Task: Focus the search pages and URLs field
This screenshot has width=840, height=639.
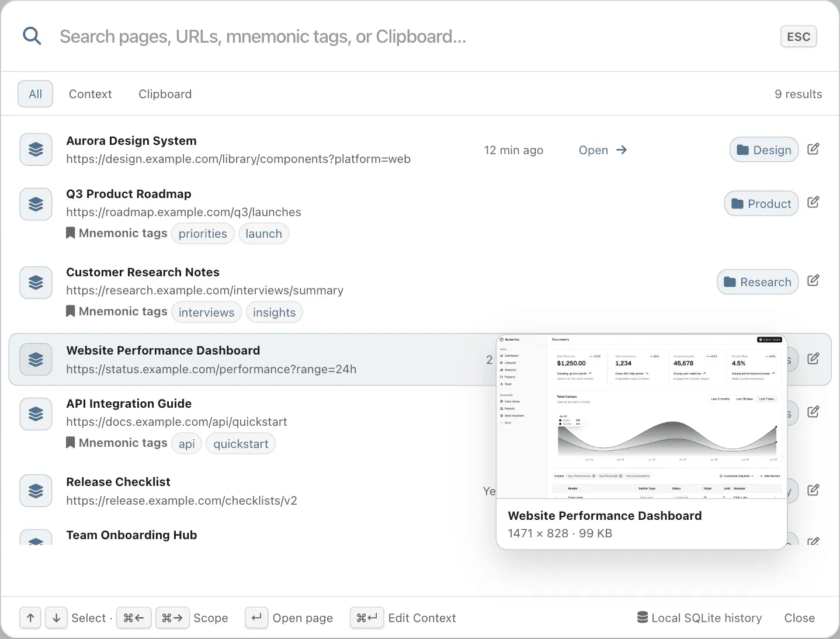Action: tap(409, 36)
